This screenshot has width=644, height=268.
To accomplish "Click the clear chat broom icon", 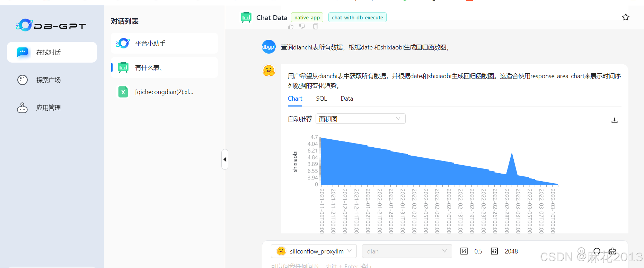I will pos(612,251).
